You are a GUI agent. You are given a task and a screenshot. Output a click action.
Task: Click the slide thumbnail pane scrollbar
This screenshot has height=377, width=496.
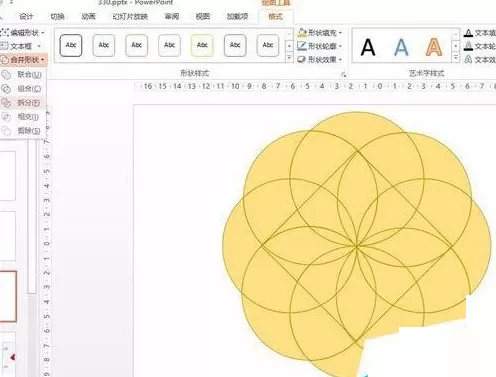click(x=32, y=217)
